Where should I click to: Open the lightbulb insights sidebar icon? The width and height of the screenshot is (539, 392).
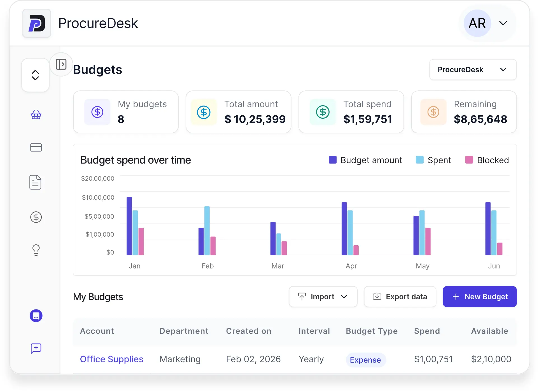pyautogui.click(x=36, y=250)
